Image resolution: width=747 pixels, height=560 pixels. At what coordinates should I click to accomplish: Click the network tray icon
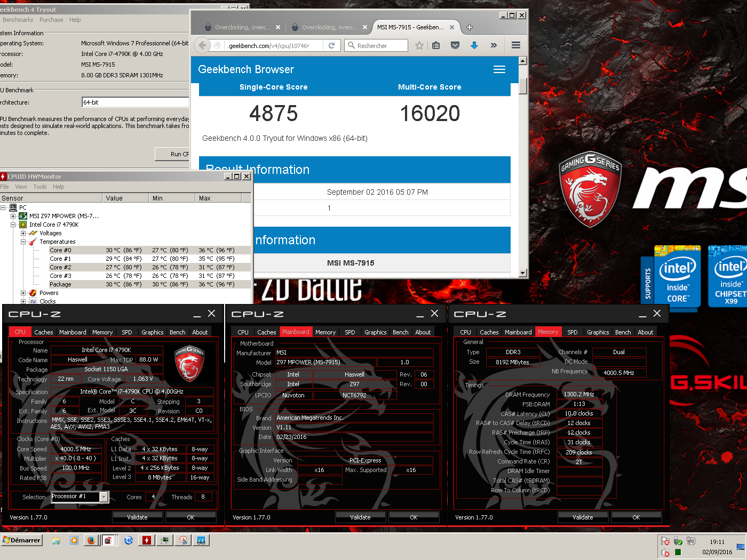click(690, 541)
